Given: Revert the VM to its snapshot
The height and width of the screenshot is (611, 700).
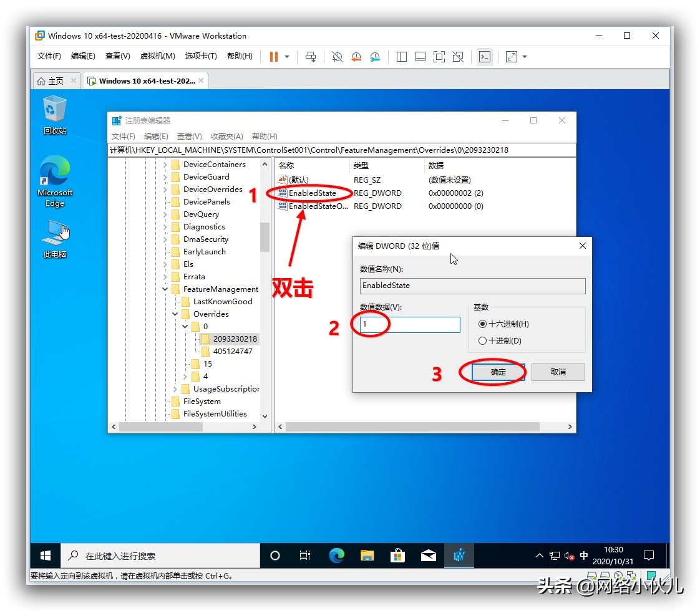Looking at the screenshot, I should coord(356,57).
